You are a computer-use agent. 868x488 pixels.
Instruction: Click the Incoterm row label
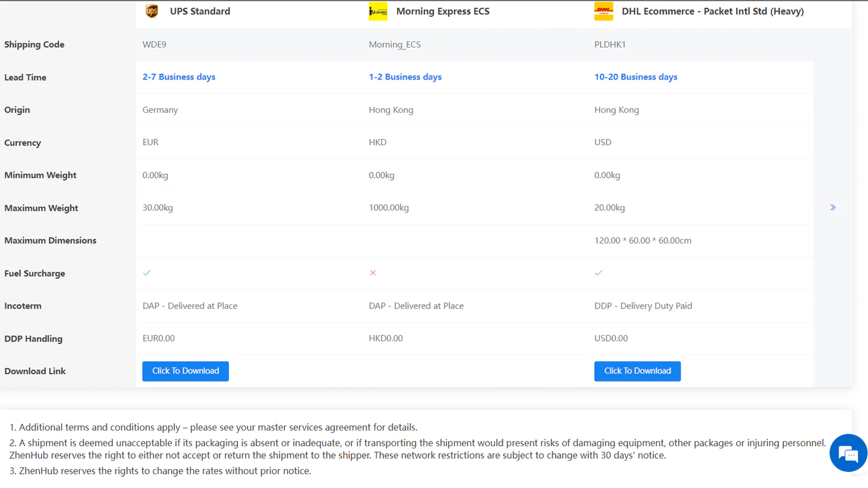click(23, 306)
